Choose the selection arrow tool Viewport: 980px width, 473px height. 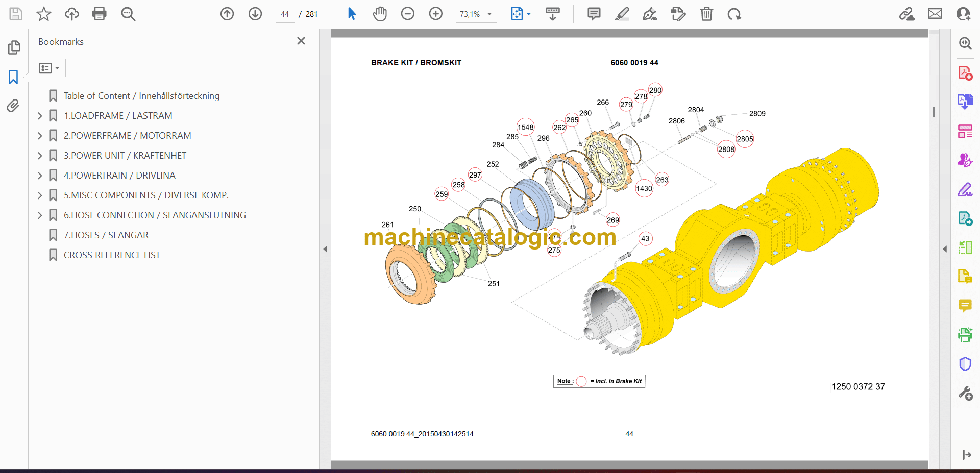coord(352,14)
